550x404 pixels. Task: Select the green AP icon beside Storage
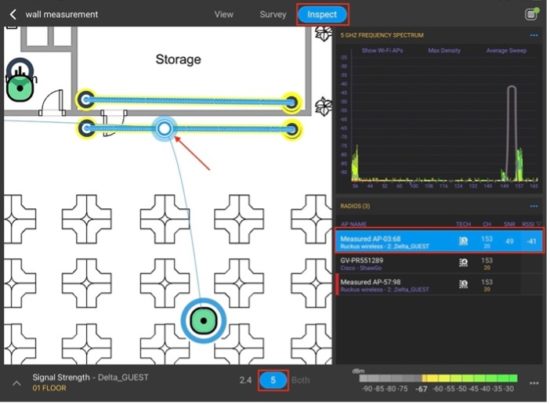(20, 88)
